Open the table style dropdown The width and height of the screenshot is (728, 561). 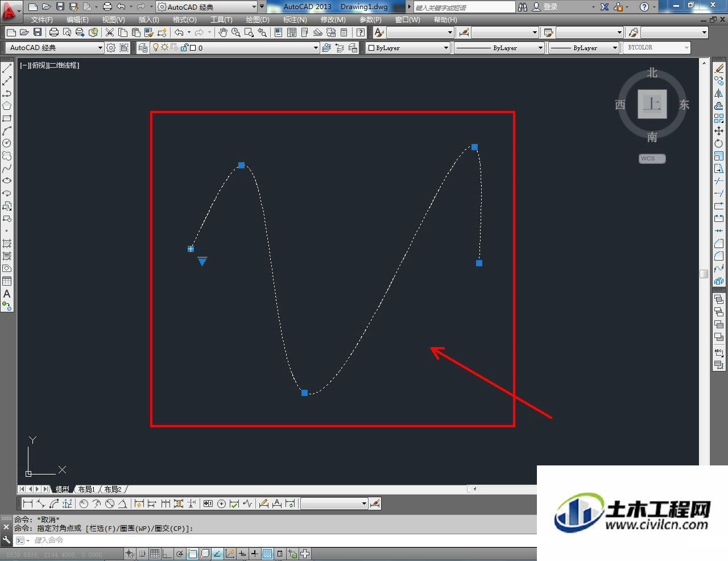pyautogui.click(x=589, y=32)
